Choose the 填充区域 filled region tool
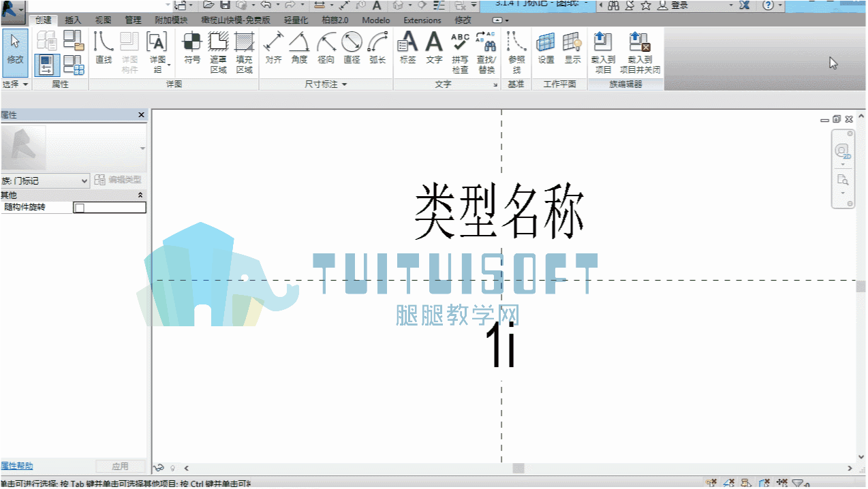This screenshot has height=489, width=868. click(x=244, y=52)
